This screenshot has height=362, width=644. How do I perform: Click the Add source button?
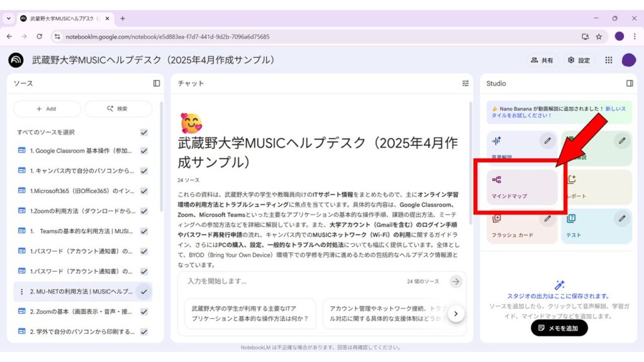47,109
